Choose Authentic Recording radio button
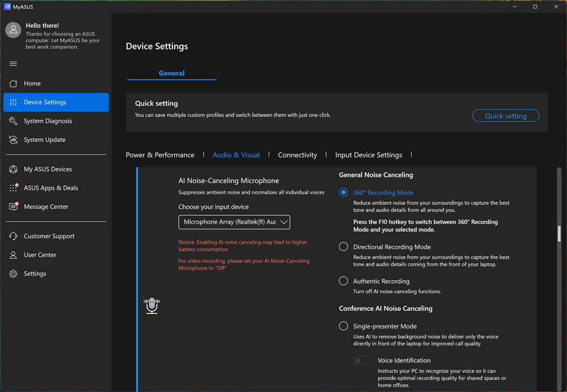The image size is (567, 392). (x=344, y=281)
